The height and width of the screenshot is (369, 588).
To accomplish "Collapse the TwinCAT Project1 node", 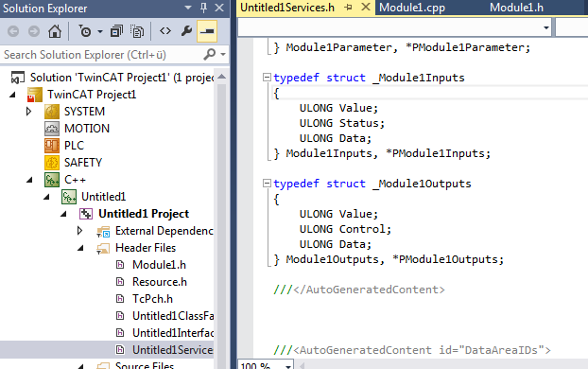I will [13, 95].
